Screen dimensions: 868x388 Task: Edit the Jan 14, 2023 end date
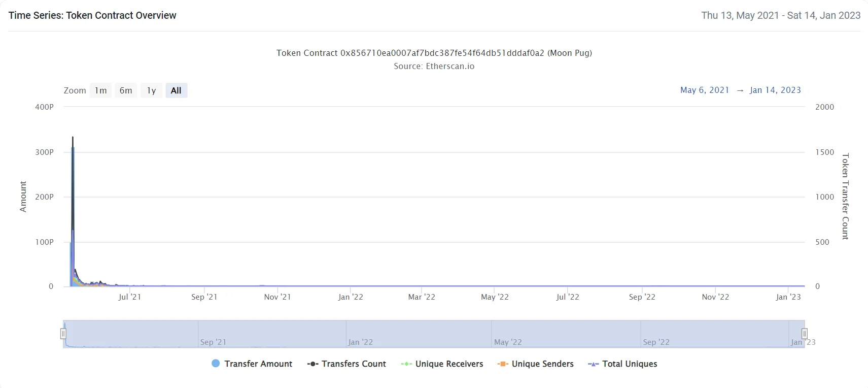tap(775, 90)
